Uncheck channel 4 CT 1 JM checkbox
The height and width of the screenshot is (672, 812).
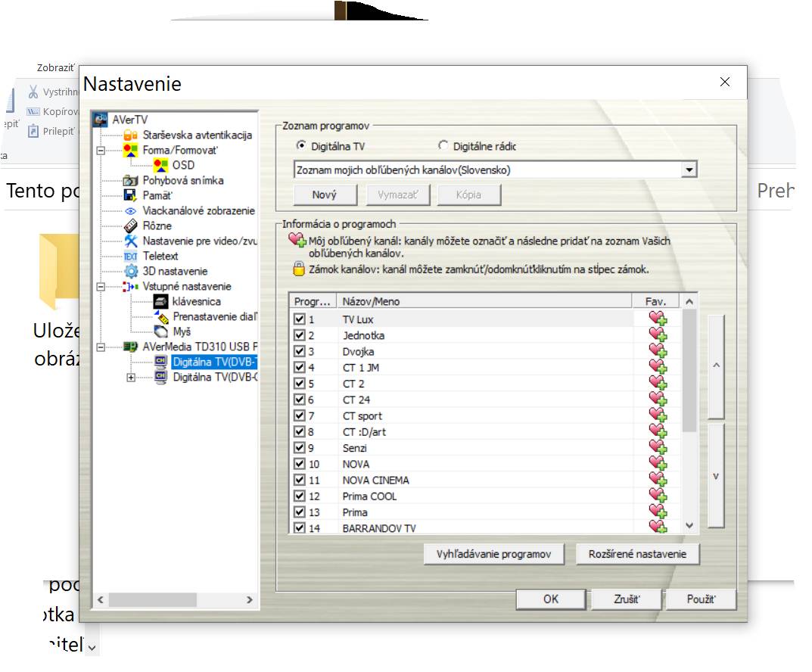(x=300, y=367)
